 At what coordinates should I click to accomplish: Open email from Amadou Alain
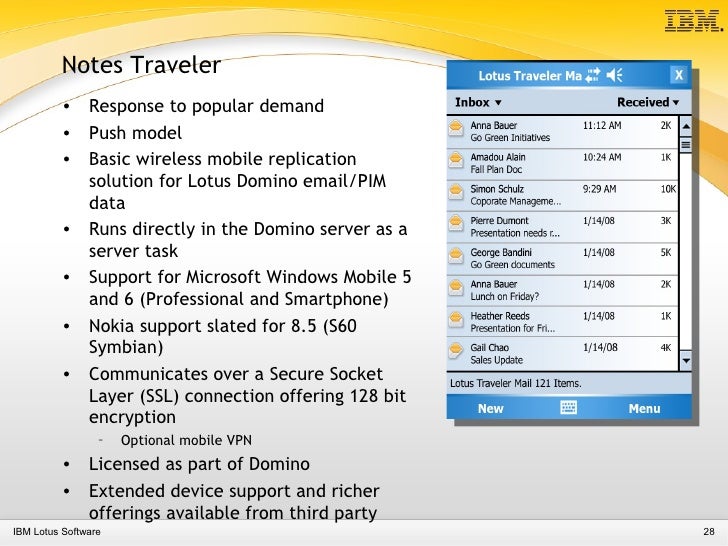pos(498,157)
